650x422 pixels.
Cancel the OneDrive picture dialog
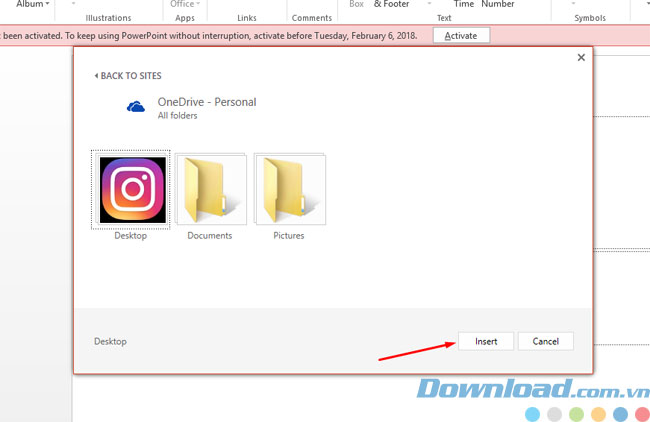point(546,341)
